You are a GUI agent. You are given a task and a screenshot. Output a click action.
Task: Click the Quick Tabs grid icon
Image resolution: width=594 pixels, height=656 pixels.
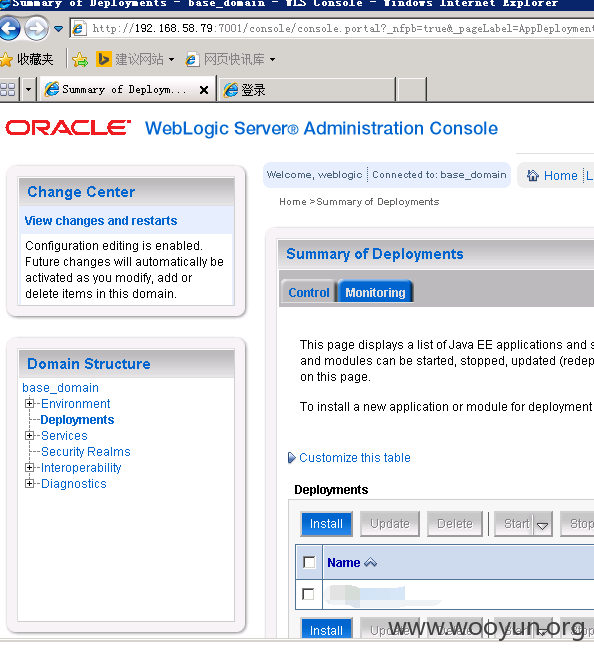pos(8,90)
